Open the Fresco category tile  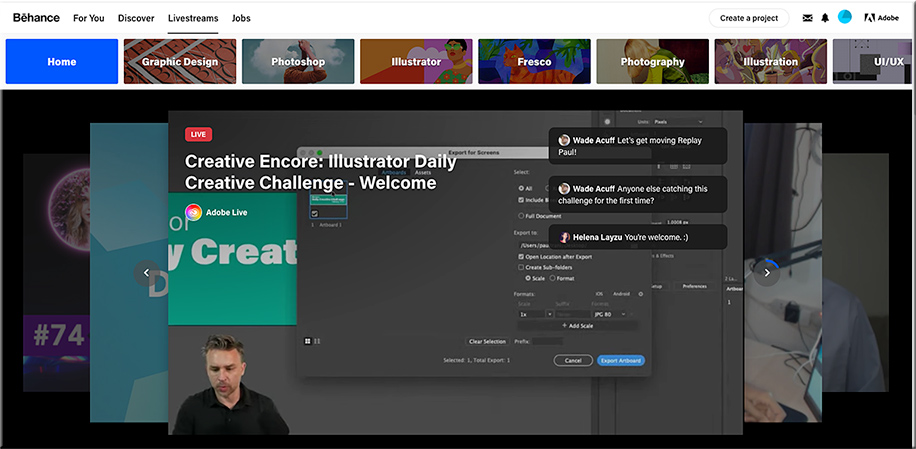534,61
